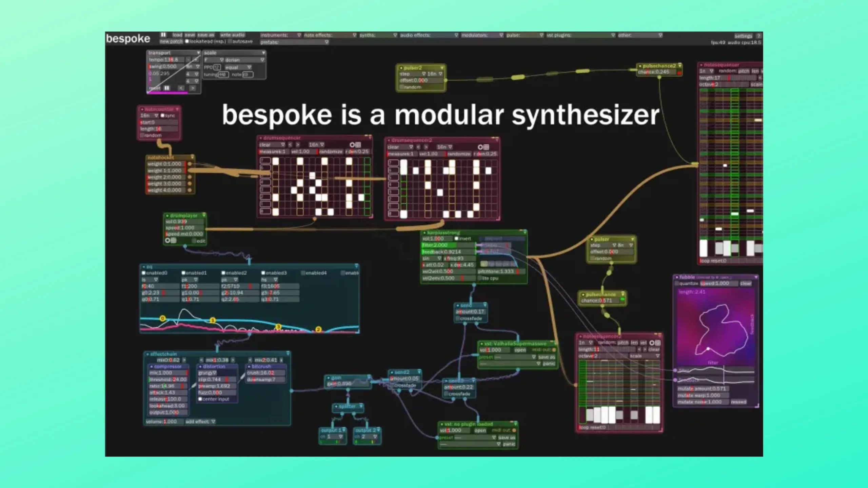Click randomize in the drumsequencer module
This screenshot has width=868, height=488.
(331, 151)
